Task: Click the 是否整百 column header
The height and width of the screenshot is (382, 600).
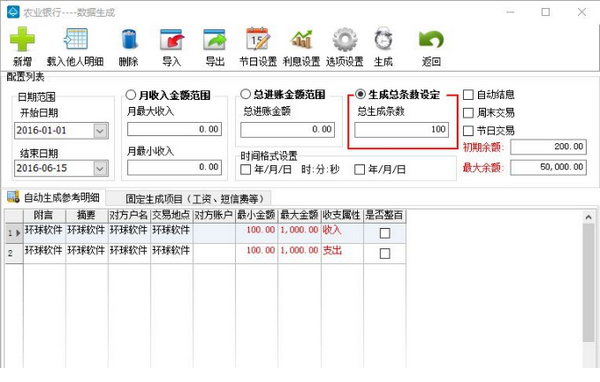Action: pyautogui.click(x=385, y=215)
